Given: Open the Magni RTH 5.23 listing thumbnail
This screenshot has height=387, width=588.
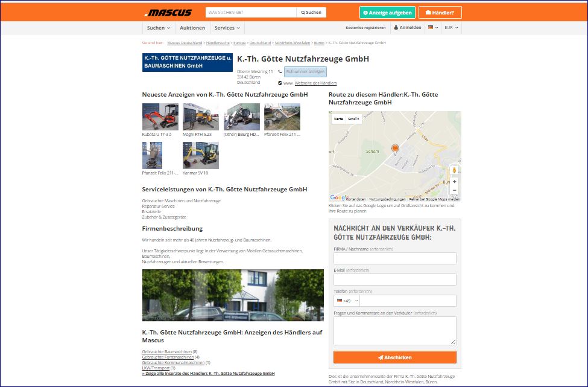Looking at the screenshot, I should tap(201, 117).
